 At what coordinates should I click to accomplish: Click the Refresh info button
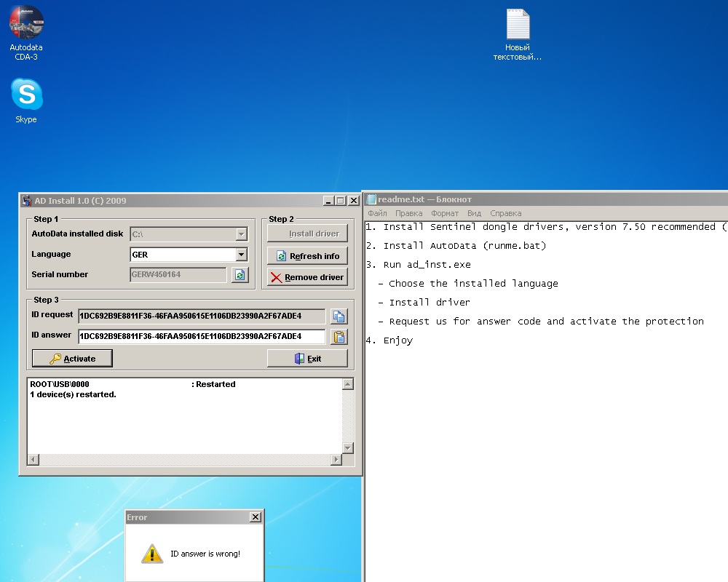(x=307, y=256)
